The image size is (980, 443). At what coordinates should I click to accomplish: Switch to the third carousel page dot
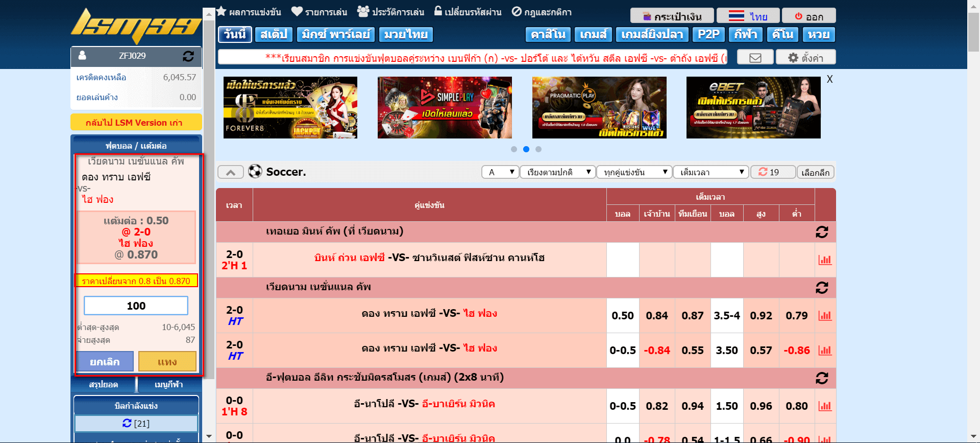coord(538,149)
